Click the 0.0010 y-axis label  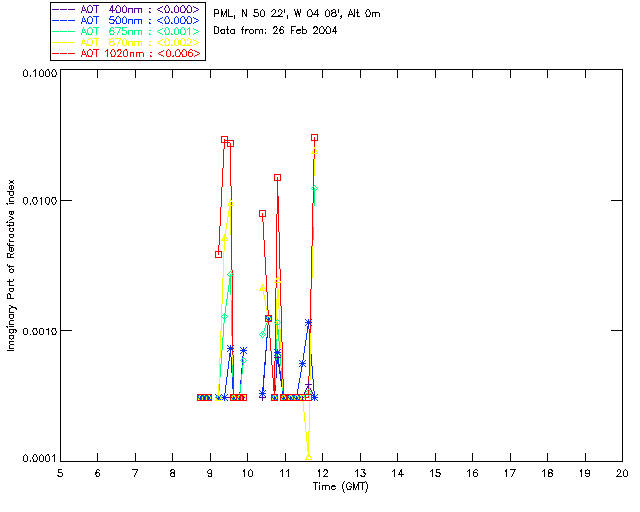point(40,331)
